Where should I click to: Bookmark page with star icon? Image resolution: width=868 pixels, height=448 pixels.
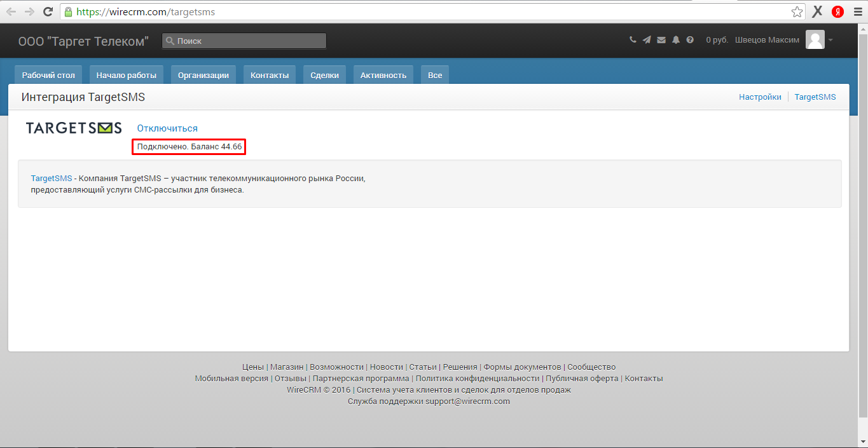click(797, 11)
